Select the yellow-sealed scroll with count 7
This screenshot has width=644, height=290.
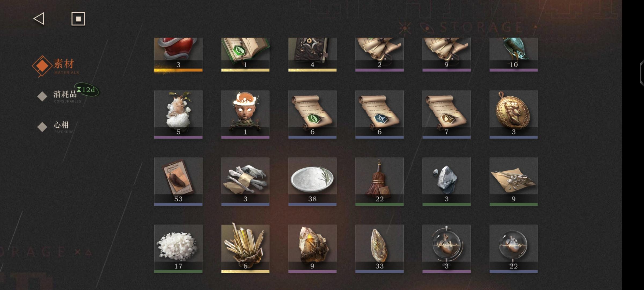tap(447, 114)
